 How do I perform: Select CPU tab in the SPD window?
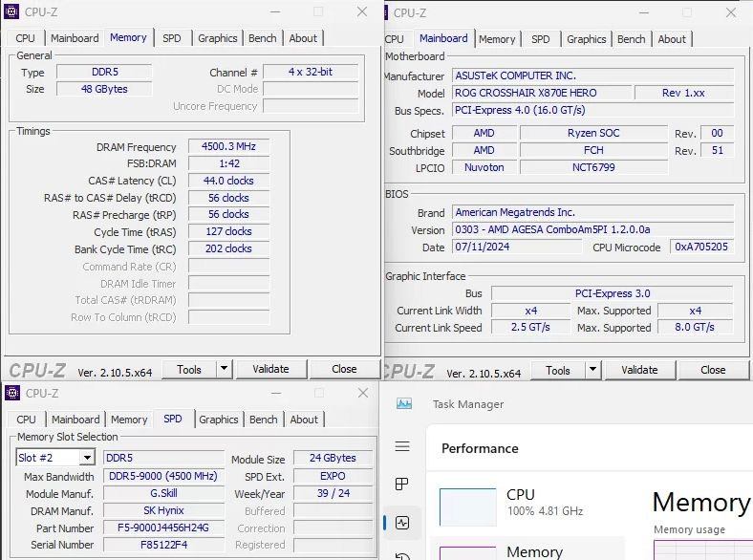tap(26, 420)
